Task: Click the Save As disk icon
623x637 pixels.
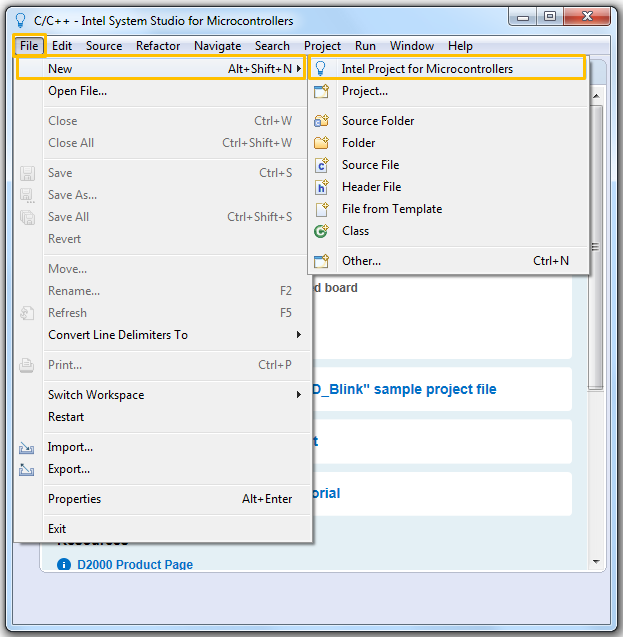Action: [27, 195]
